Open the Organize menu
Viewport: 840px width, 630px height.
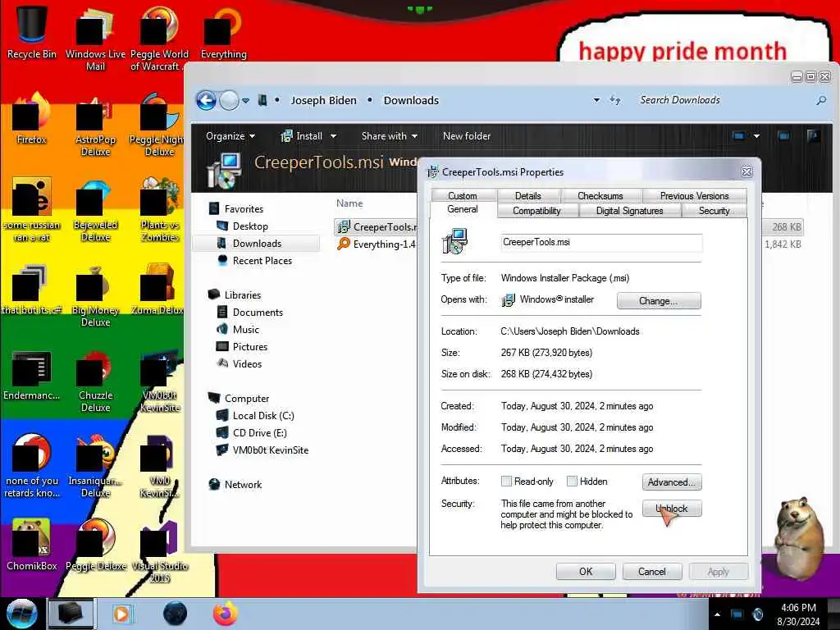click(x=231, y=136)
